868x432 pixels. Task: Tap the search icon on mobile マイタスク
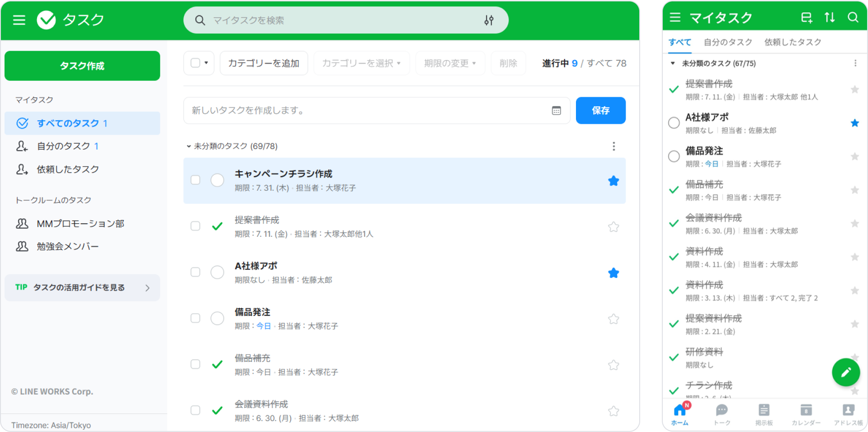(x=854, y=17)
